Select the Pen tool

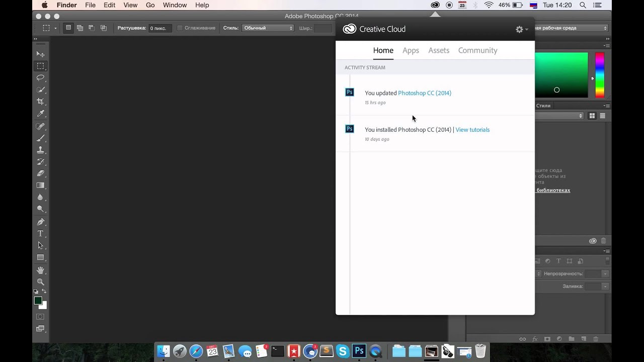(41, 222)
